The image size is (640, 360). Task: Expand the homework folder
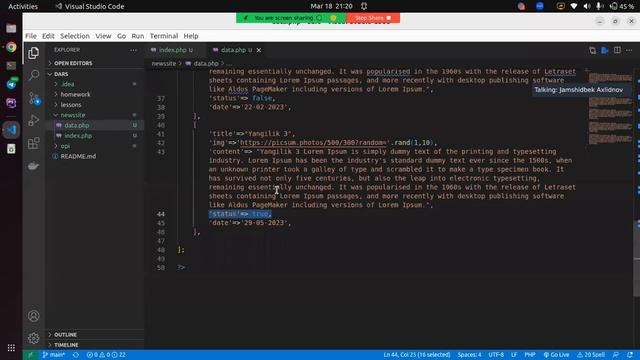point(75,94)
